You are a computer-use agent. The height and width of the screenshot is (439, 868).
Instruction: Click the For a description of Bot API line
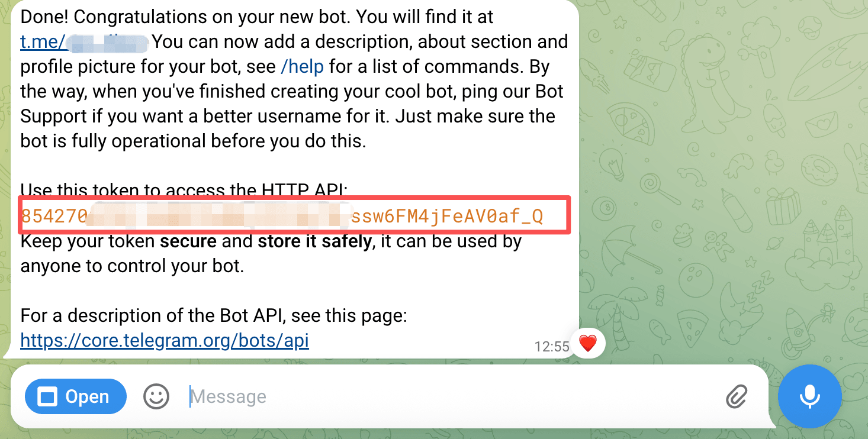coord(214,316)
